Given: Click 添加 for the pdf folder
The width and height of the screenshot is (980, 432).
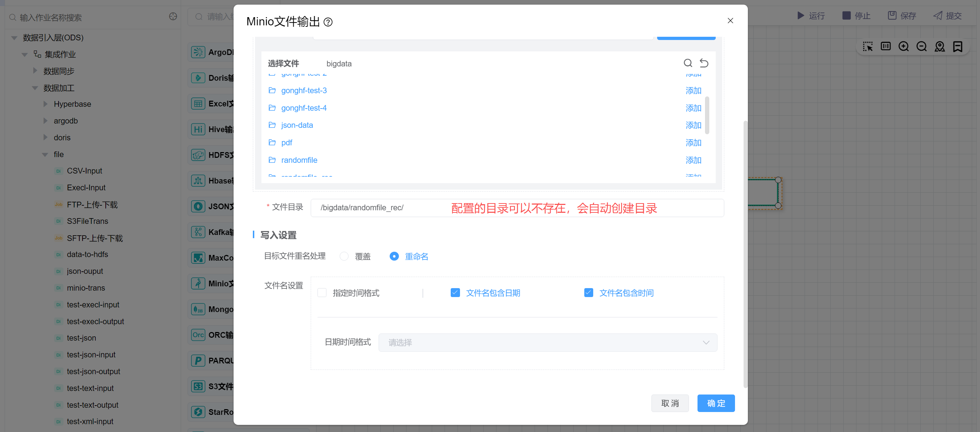Looking at the screenshot, I should click(x=693, y=142).
